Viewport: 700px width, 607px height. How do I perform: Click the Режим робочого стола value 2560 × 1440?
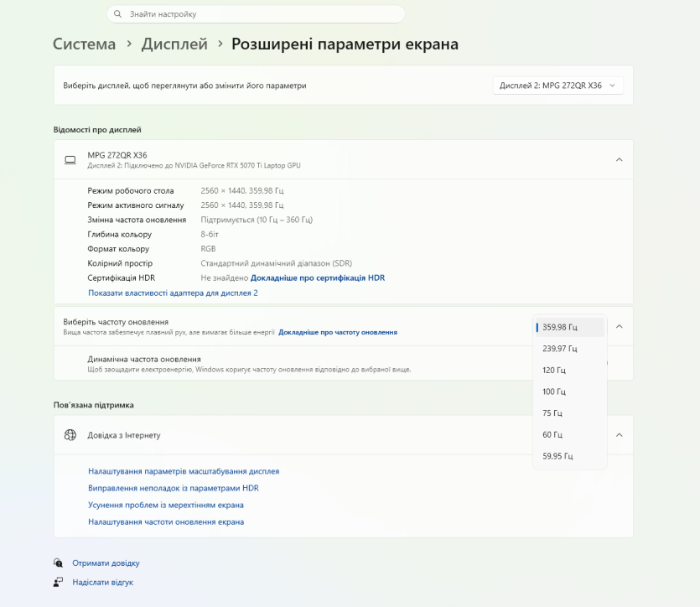242,190
